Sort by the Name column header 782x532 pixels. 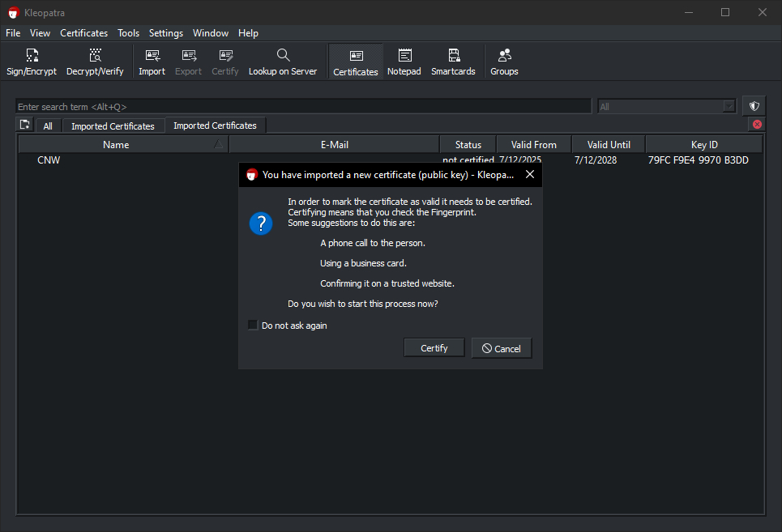click(123, 144)
